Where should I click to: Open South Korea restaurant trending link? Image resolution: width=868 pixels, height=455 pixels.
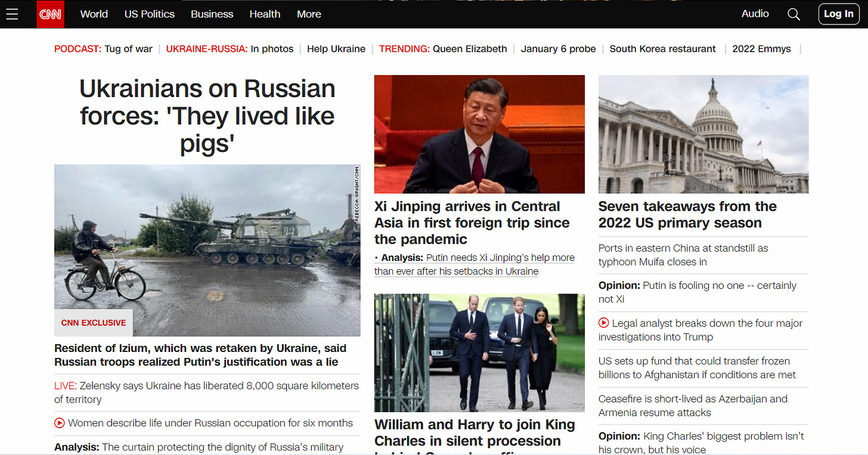pyautogui.click(x=662, y=49)
